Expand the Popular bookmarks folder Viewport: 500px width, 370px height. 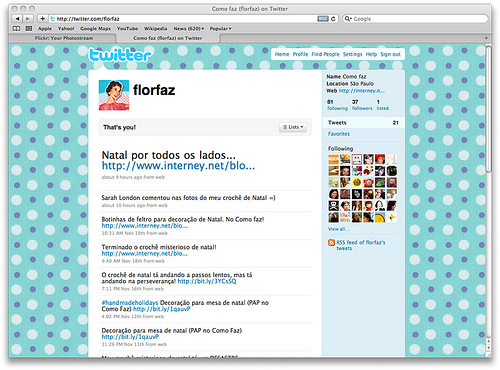(x=220, y=29)
